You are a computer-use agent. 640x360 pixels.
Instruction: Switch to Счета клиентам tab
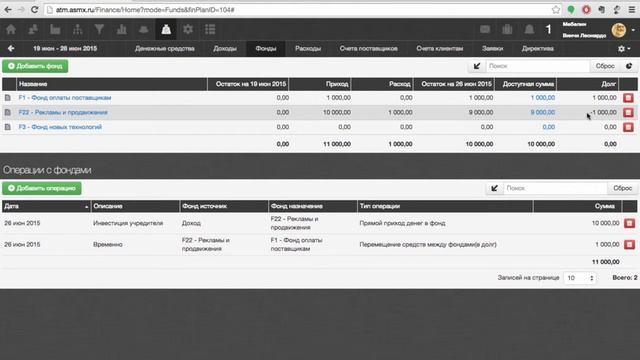(x=440, y=49)
